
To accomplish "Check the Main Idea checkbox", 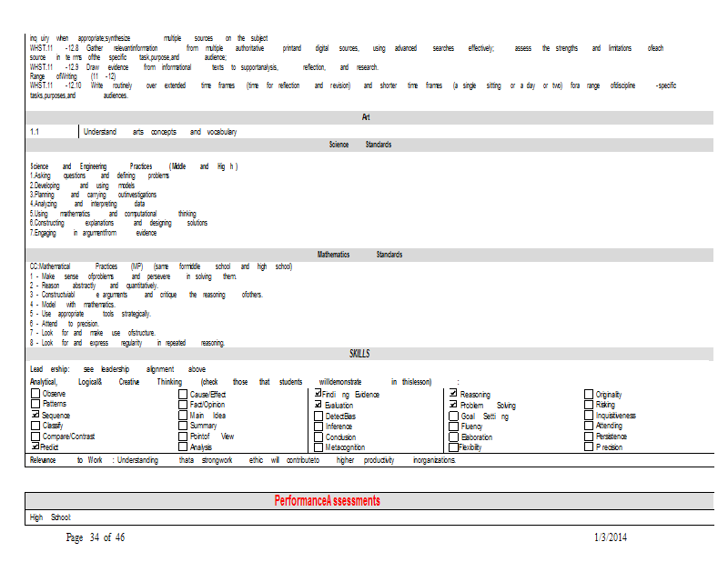I will [x=183, y=416].
